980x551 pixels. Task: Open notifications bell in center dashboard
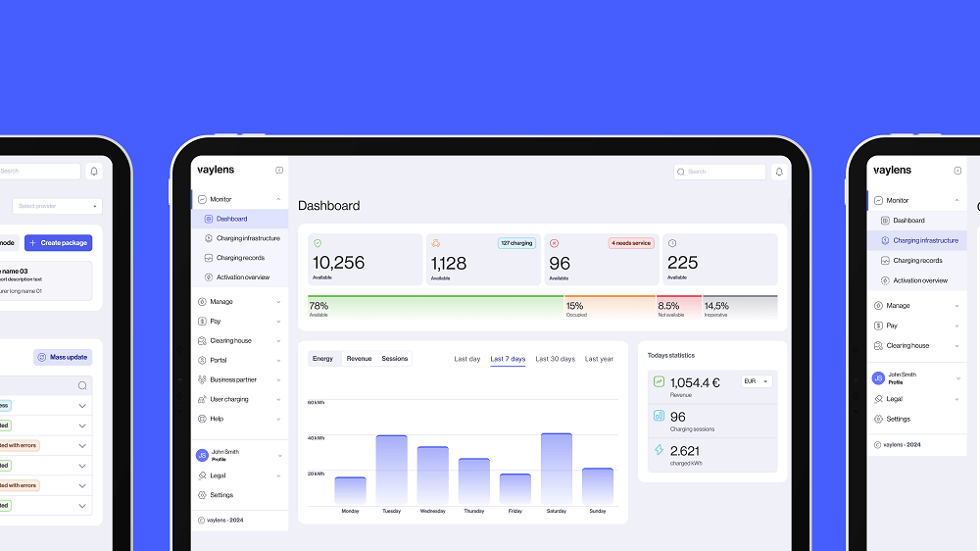tap(779, 172)
